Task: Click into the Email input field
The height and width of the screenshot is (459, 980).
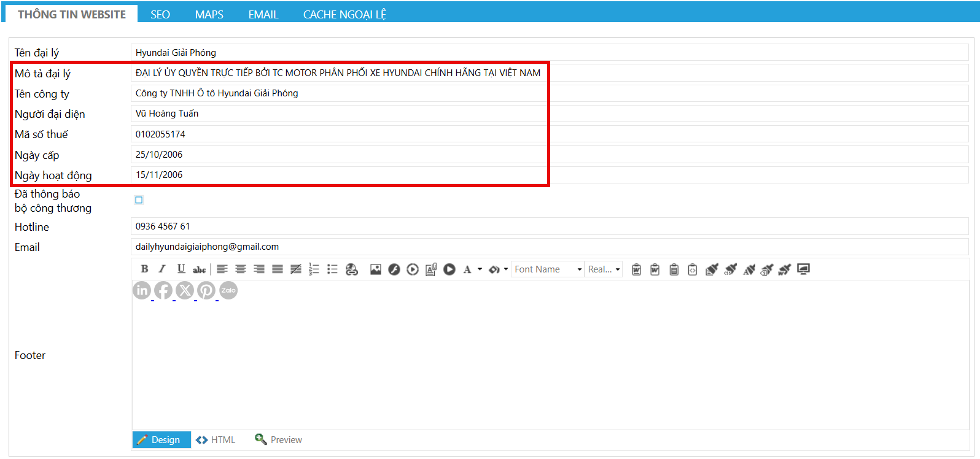Action: (549, 247)
